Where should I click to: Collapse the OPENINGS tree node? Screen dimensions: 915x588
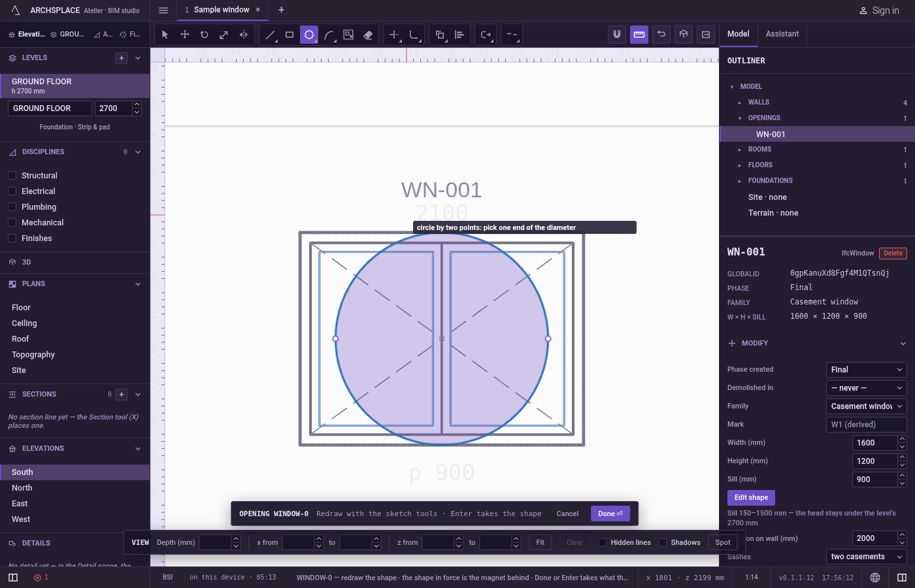click(740, 118)
